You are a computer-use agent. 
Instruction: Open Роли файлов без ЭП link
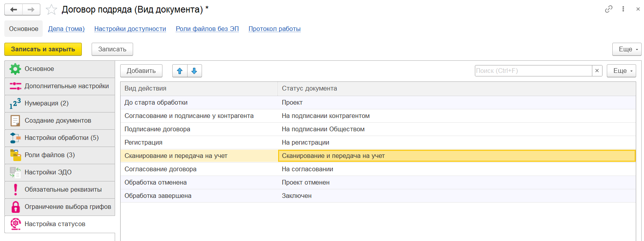(x=207, y=29)
